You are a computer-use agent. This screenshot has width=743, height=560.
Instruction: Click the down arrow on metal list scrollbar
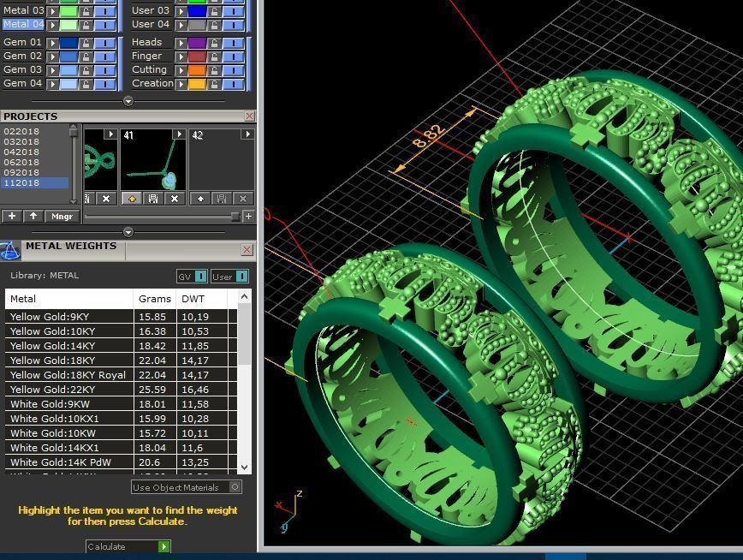point(244,467)
